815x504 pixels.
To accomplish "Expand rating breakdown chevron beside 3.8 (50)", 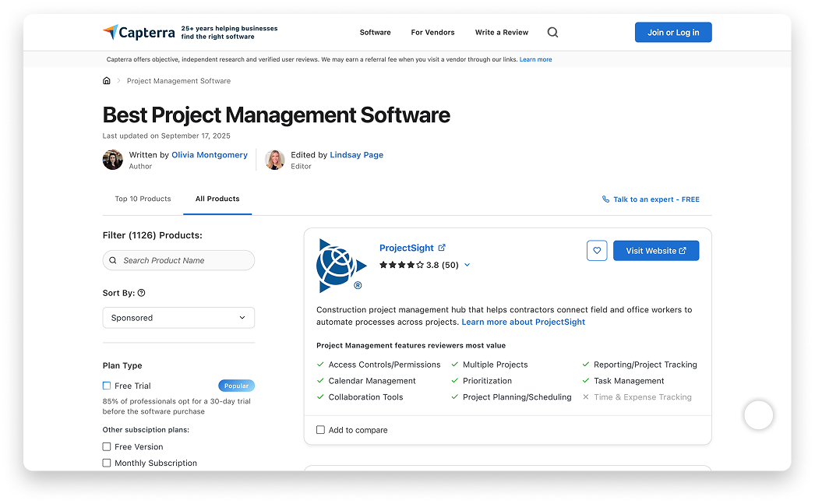I will 467,265.
